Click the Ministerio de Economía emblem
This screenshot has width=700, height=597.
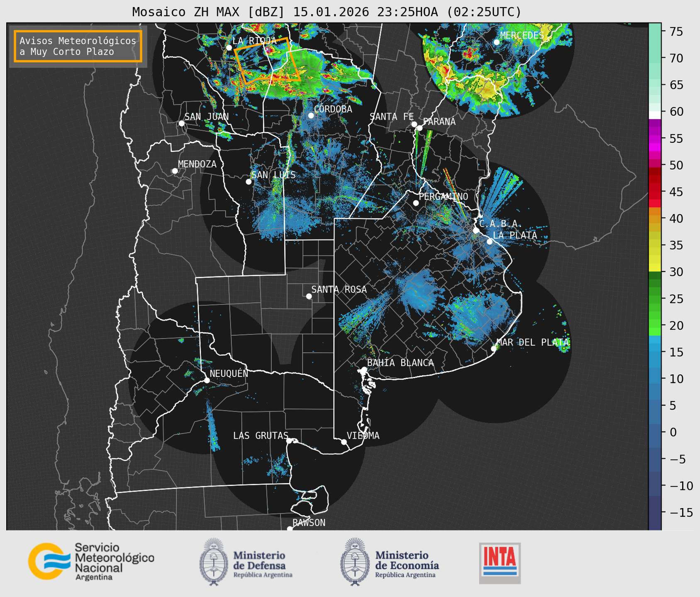click(x=355, y=562)
